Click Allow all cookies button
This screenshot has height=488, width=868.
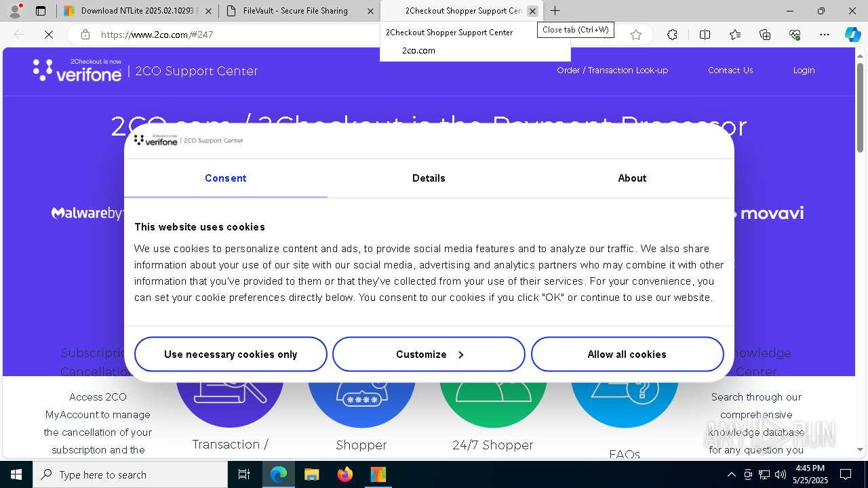pyautogui.click(x=627, y=354)
